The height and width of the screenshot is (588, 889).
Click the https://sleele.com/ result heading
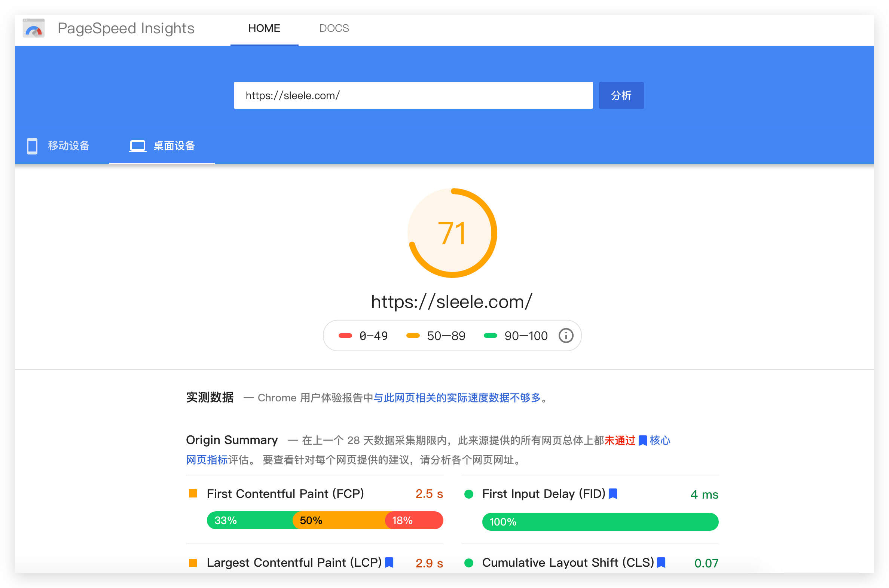[x=452, y=301]
